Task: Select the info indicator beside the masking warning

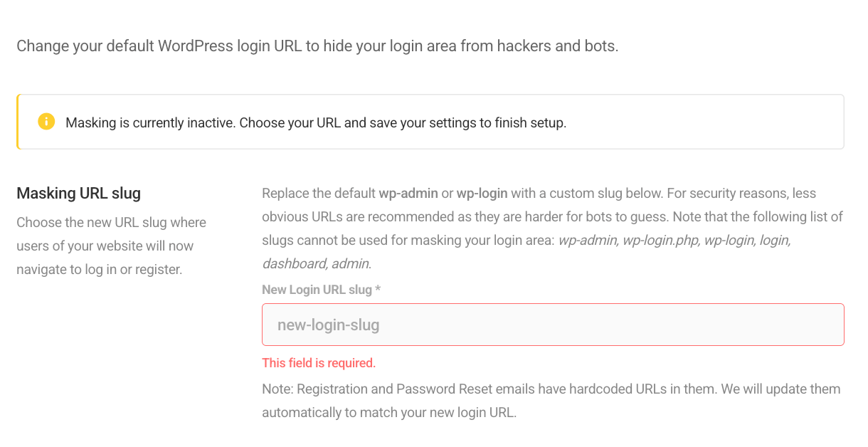Action: [x=46, y=121]
